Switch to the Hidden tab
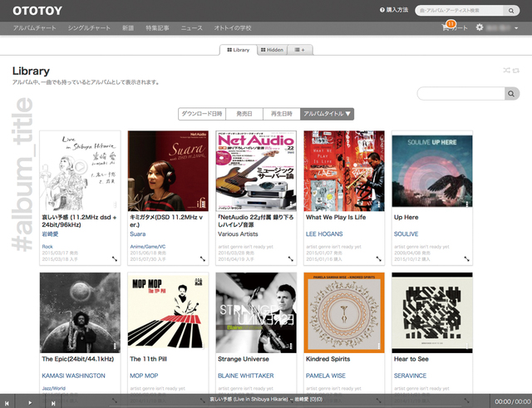The image size is (532, 408). coord(272,50)
